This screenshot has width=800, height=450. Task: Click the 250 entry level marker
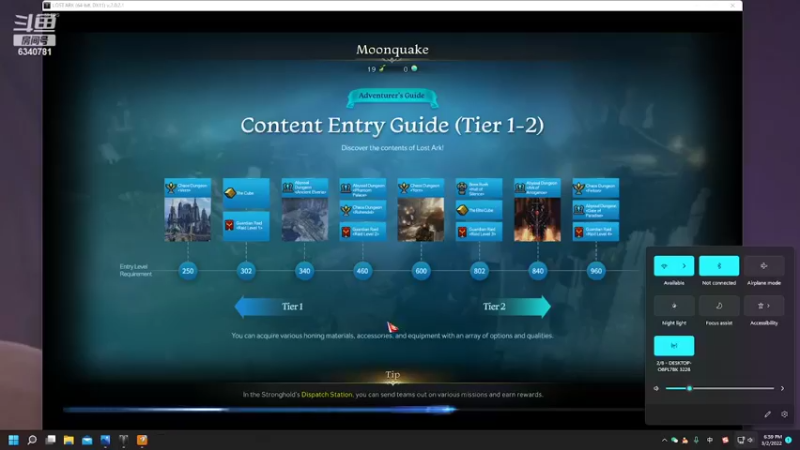click(188, 271)
